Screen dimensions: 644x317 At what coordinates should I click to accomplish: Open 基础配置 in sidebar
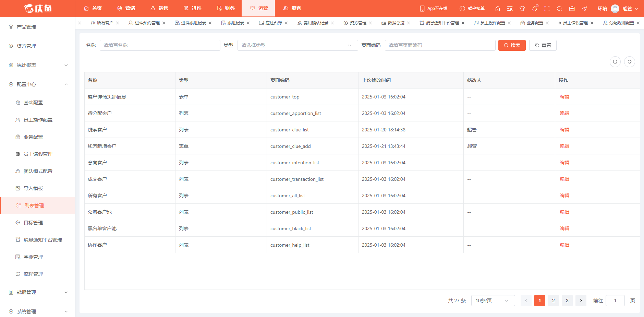[38, 103]
